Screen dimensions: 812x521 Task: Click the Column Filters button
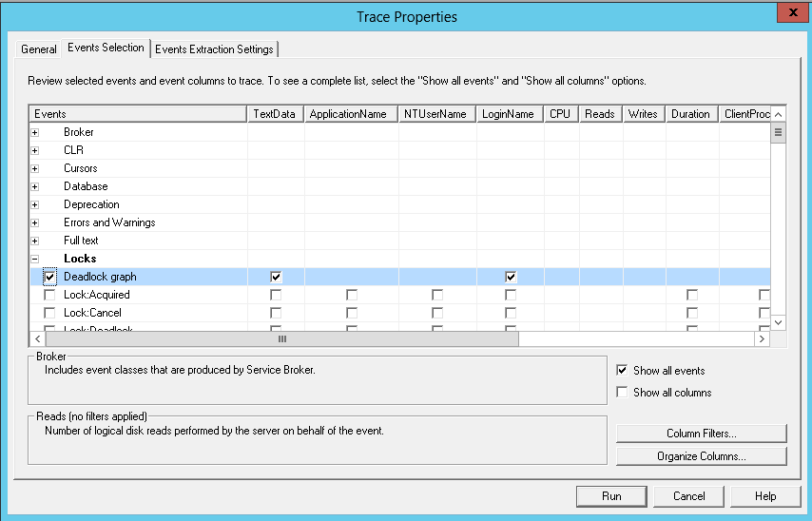pyautogui.click(x=701, y=434)
